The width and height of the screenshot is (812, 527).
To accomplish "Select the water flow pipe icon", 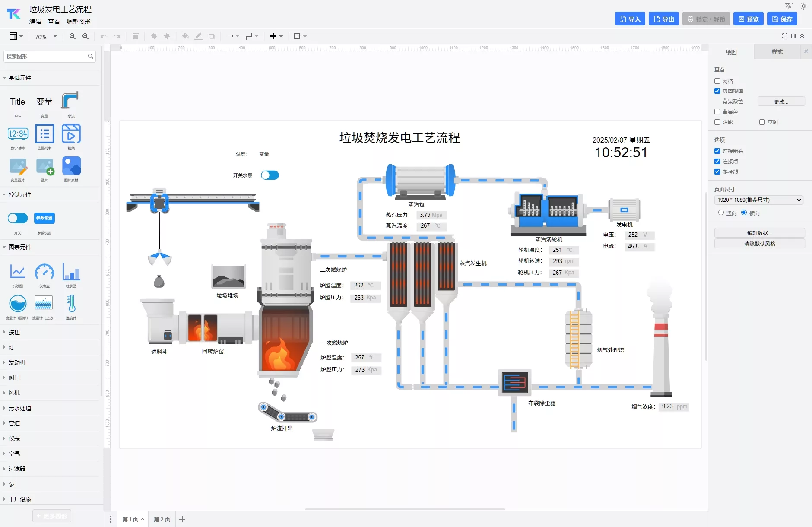I will tap(70, 101).
